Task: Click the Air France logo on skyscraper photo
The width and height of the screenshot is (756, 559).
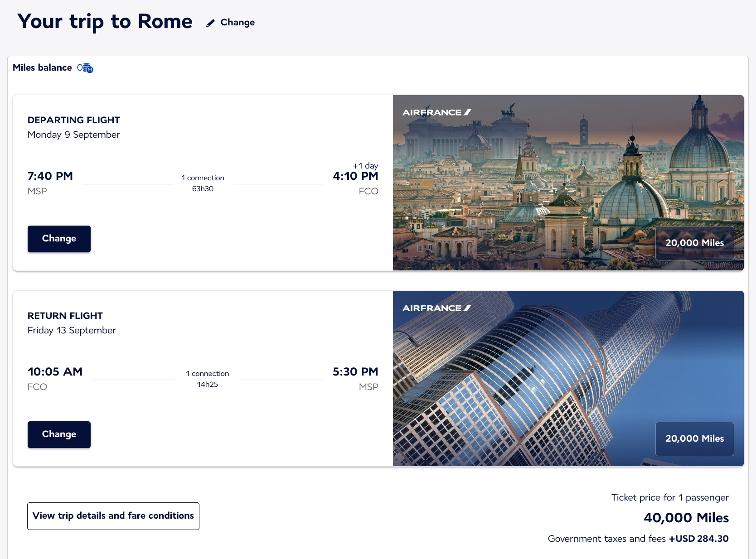Action: pyautogui.click(x=436, y=308)
